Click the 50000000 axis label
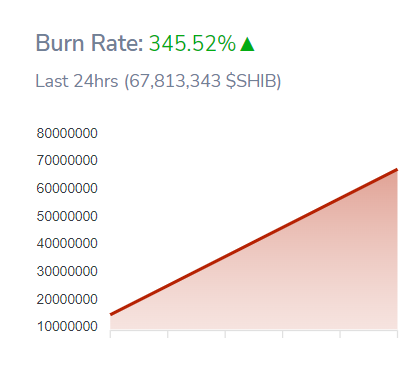Viewport: 419px width, 377px height. click(x=67, y=216)
